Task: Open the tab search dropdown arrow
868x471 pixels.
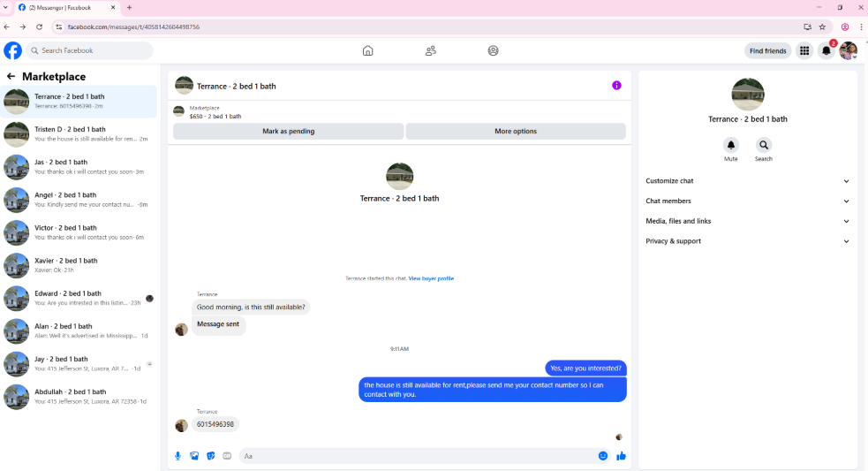Action: pos(5,8)
